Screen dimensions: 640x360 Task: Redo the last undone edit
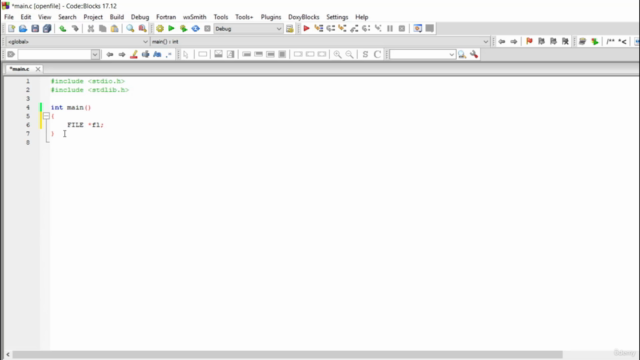pos(75,29)
